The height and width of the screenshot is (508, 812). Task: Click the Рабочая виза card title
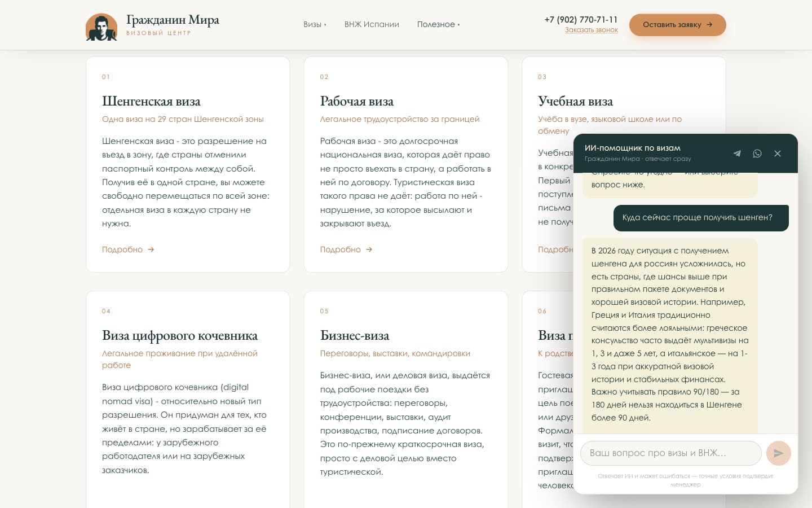tap(357, 102)
